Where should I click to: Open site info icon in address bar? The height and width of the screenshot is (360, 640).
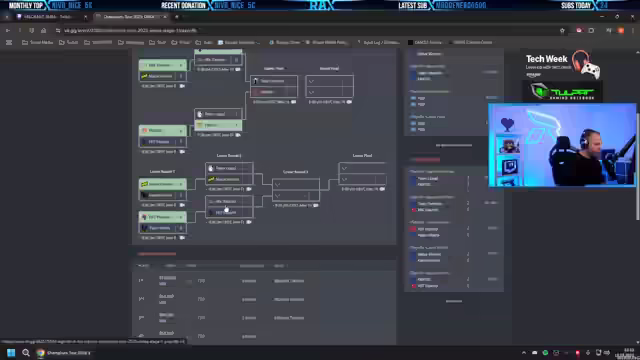tap(58, 31)
